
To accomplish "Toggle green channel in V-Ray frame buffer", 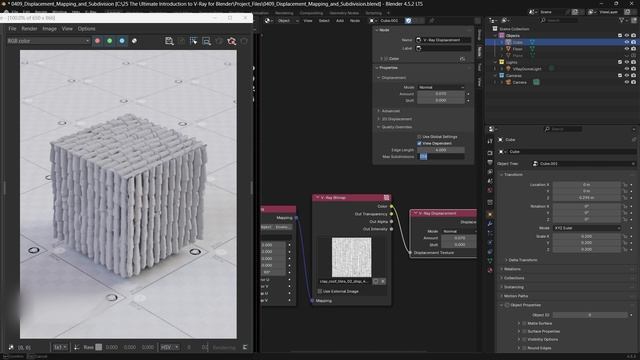I will pyautogui.click(x=110, y=41).
